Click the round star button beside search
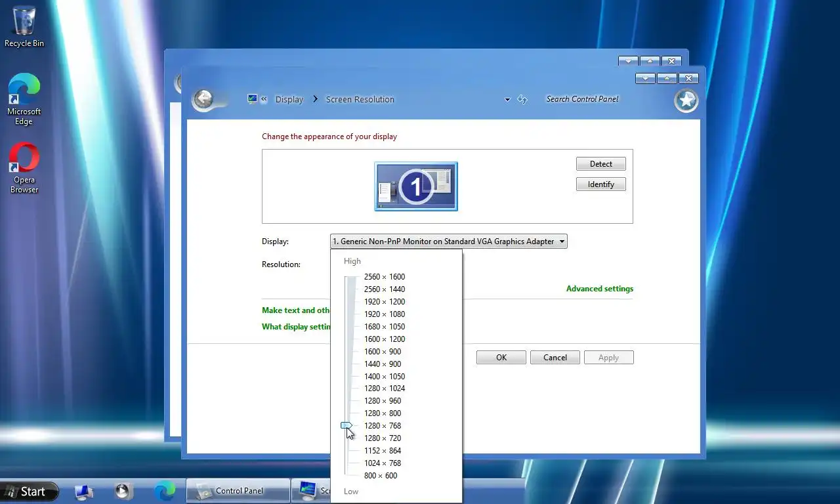This screenshot has height=504, width=840. click(686, 100)
